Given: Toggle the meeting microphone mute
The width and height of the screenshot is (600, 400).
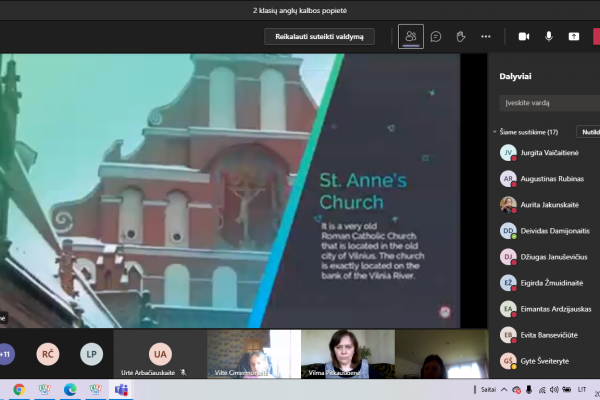Looking at the screenshot, I should point(549,36).
